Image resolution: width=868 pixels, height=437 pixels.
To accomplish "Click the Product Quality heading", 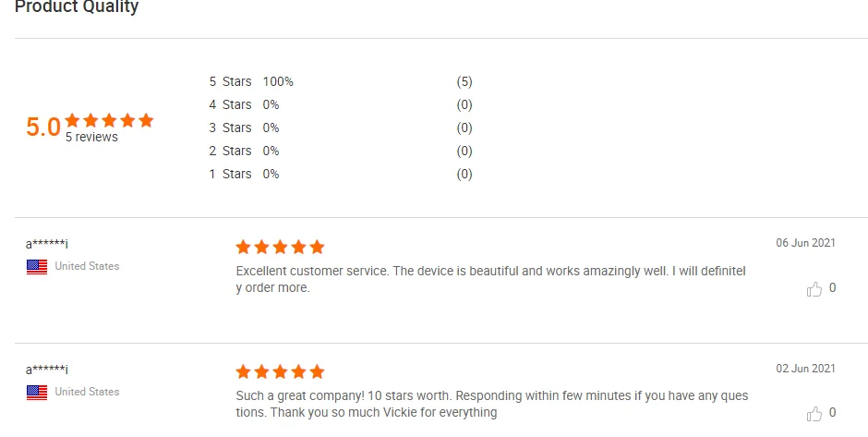I will [77, 7].
